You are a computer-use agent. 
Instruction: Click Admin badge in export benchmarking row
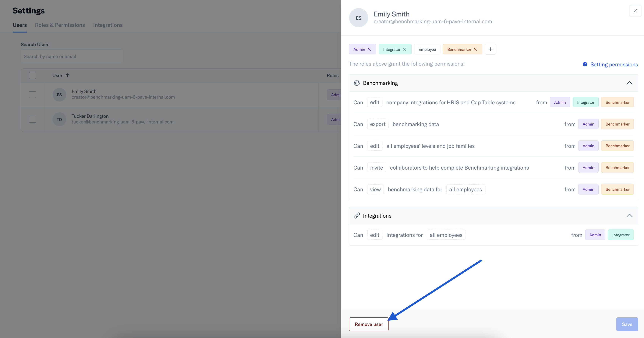point(588,124)
